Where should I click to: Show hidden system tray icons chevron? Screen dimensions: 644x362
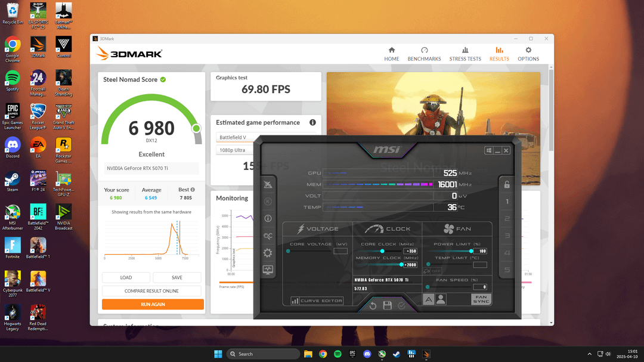pyautogui.click(x=589, y=354)
